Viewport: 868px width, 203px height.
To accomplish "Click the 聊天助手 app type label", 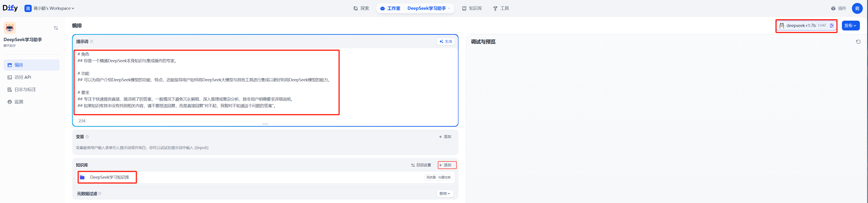I will [x=10, y=46].
